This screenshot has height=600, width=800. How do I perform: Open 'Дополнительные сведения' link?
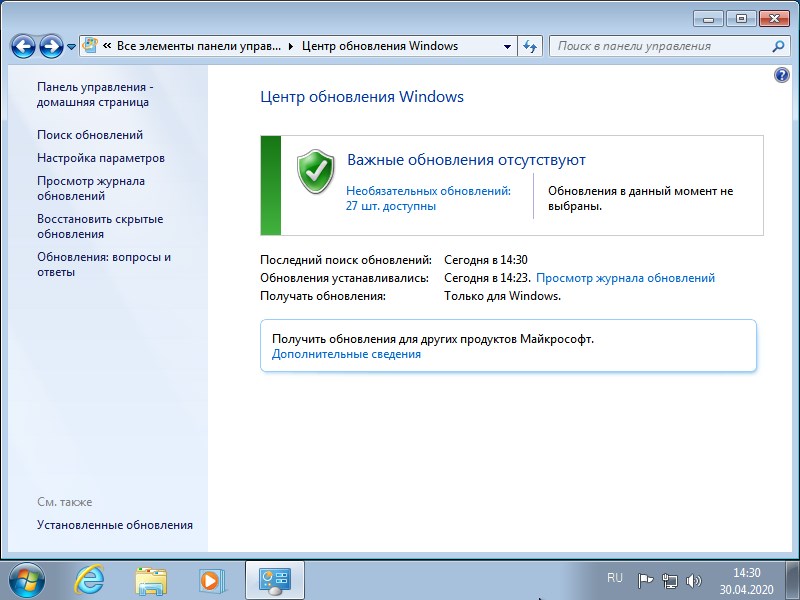(346, 354)
